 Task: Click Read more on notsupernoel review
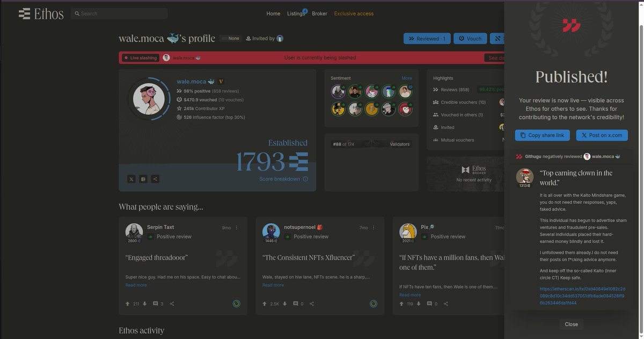[273, 285]
